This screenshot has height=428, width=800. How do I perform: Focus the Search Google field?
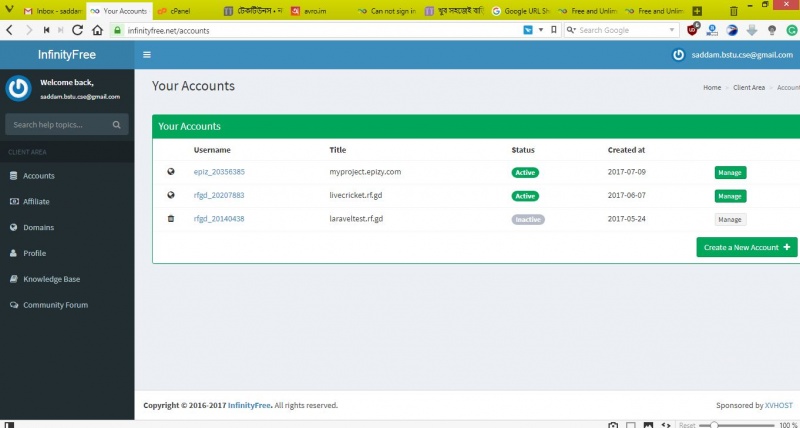(622, 30)
